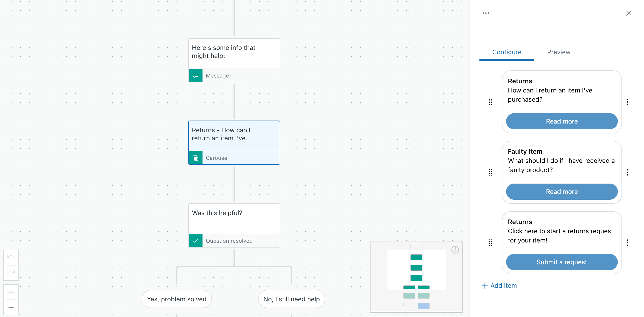Open options menu for the first Returns card
Viewport: 644px width, 317px height.
[x=628, y=102]
